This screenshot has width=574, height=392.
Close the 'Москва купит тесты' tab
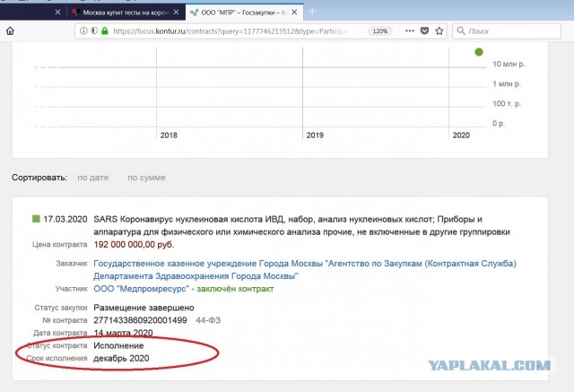tap(176, 12)
